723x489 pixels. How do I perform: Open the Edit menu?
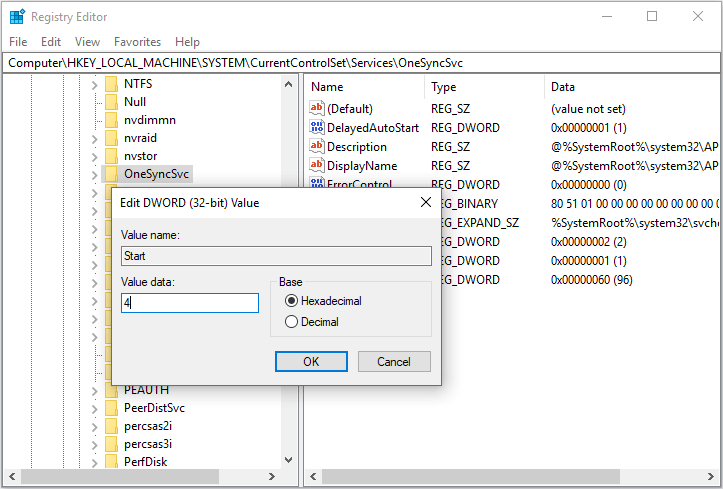pyautogui.click(x=51, y=42)
